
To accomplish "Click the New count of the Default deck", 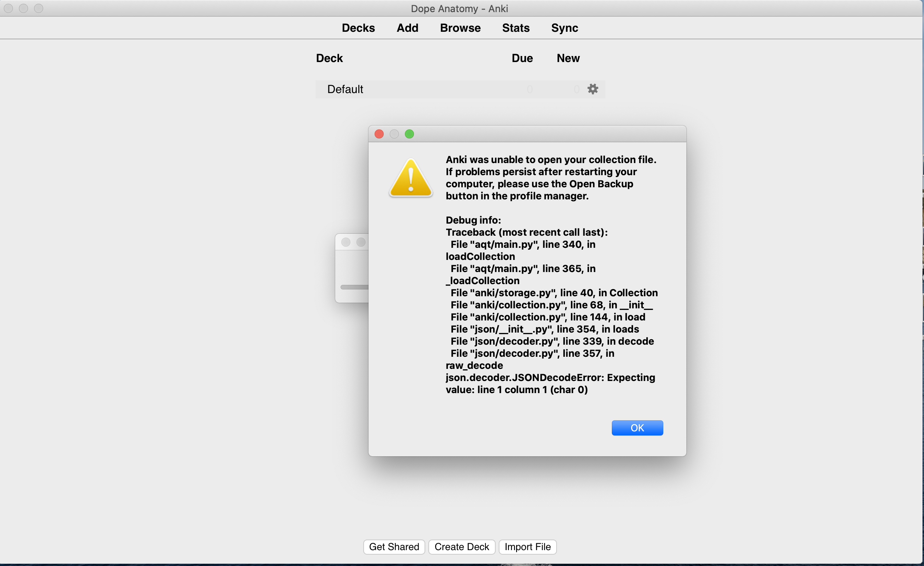I will (576, 89).
